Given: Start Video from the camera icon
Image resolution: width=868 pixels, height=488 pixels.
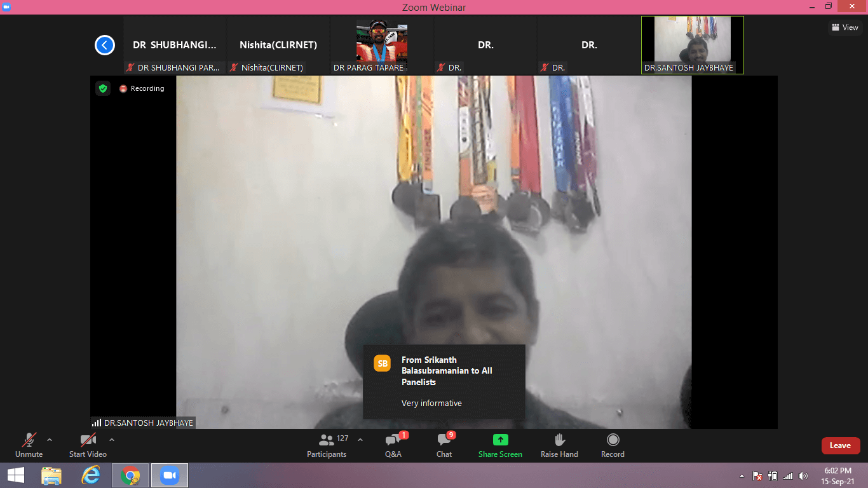Looking at the screenshot, I should (88, 445).
